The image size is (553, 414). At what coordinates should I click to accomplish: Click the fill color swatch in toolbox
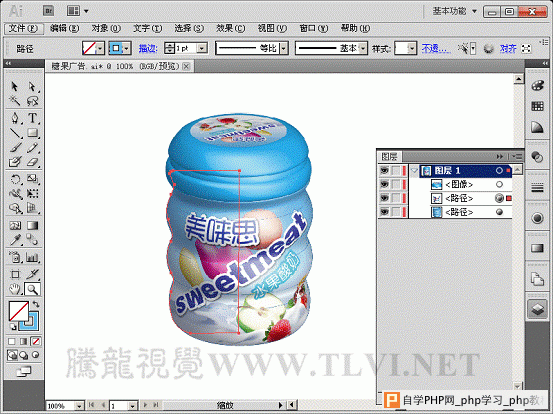click(x=18, y=311)
